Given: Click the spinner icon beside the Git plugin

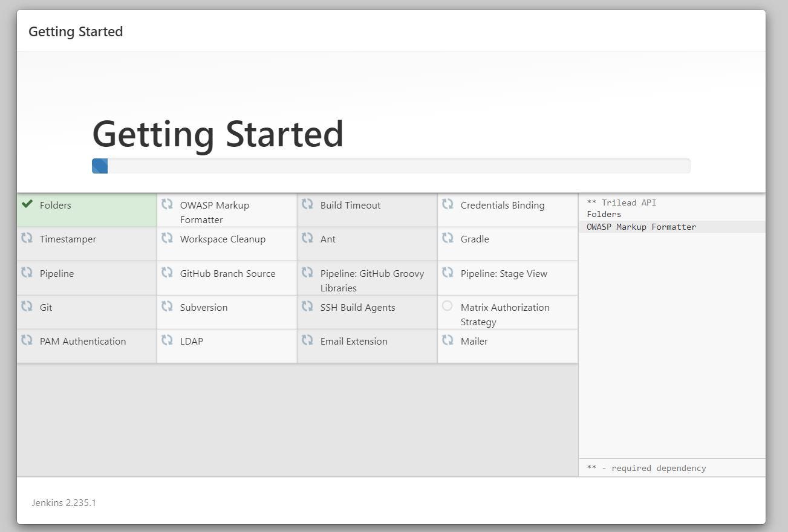Looking at the screenshot, I should click(27, 307).
